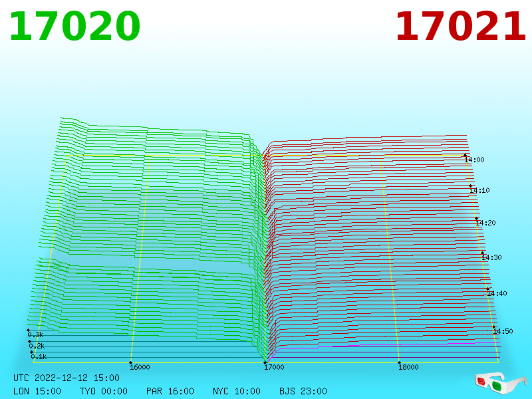Click the TYO 00:00 clock
Image resolution: width=532 pixels, height=399 pixels.
(x=104, y=391)
